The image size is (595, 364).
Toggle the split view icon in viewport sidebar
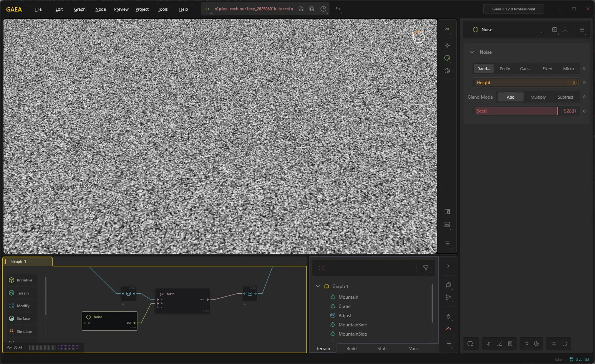(x=447, y=212)
